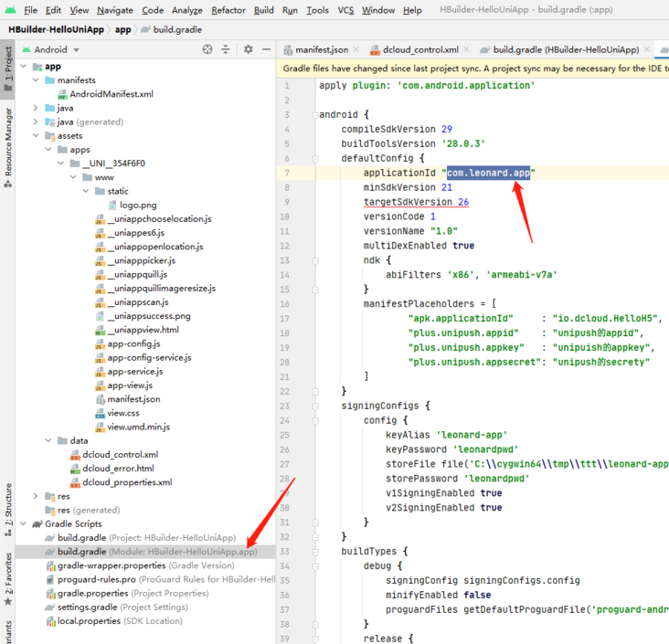Collapse the data folder
This screenshot has height=644, width=669.
click(48, 440)
